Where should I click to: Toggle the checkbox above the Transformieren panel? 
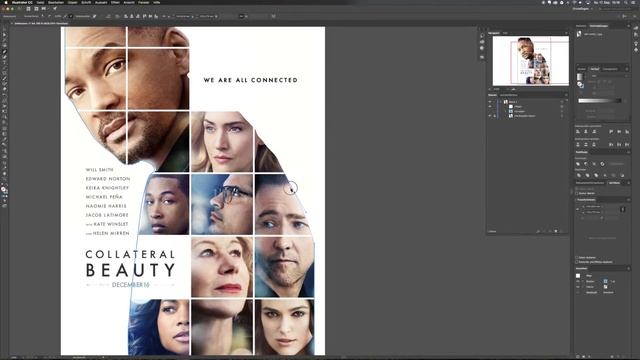coord(577,193)
